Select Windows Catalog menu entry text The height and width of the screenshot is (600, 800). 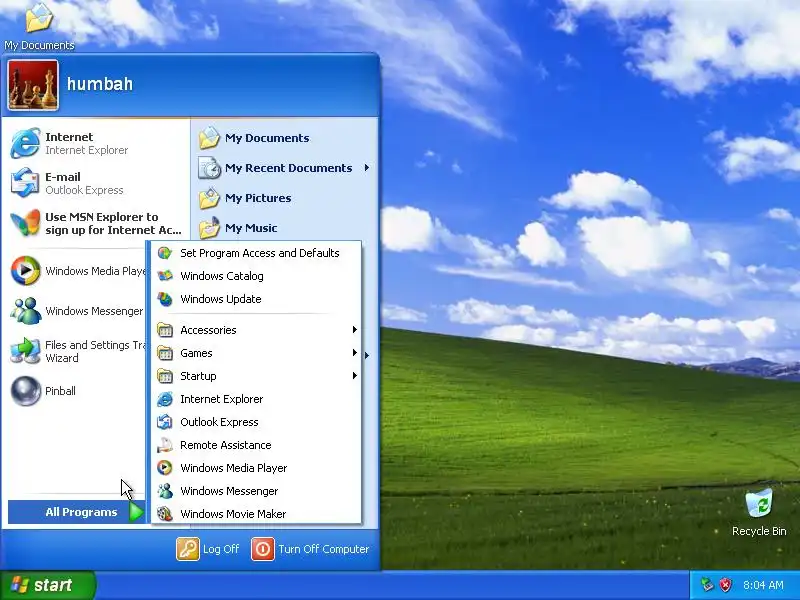pos(222,276)
